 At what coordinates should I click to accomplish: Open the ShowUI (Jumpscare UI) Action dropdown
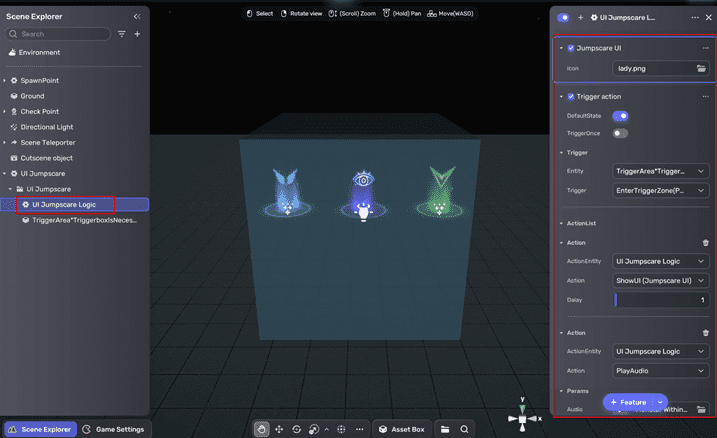click(x=661, y=280)
